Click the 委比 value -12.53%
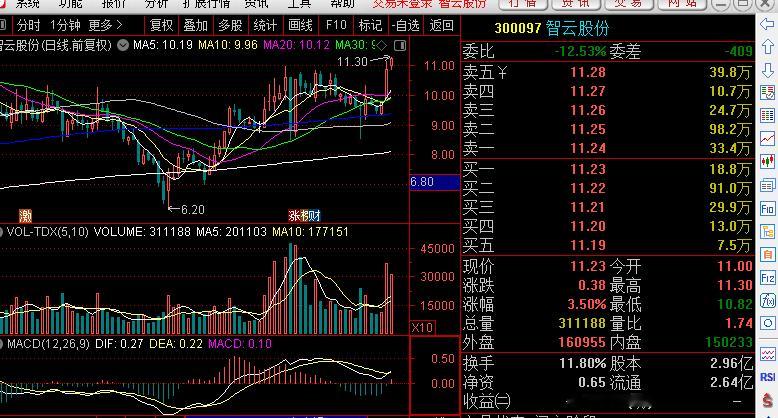778x418 pixels. coord(580,51)
